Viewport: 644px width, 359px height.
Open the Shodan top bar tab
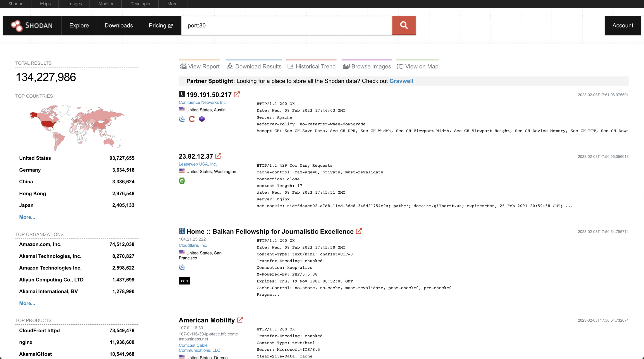point(16,4)
